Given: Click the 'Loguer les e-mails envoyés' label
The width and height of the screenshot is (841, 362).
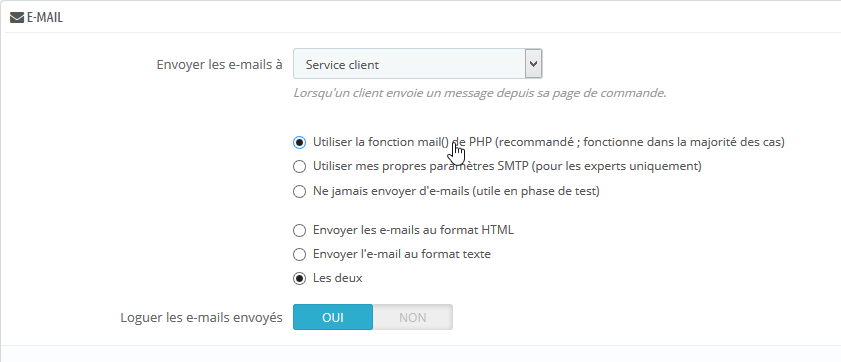Looking at the screenshot, I should click(x=202, y=317).
